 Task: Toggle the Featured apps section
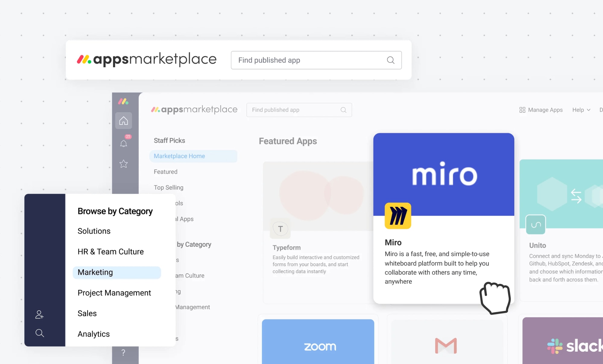click(x=165, y=171)
